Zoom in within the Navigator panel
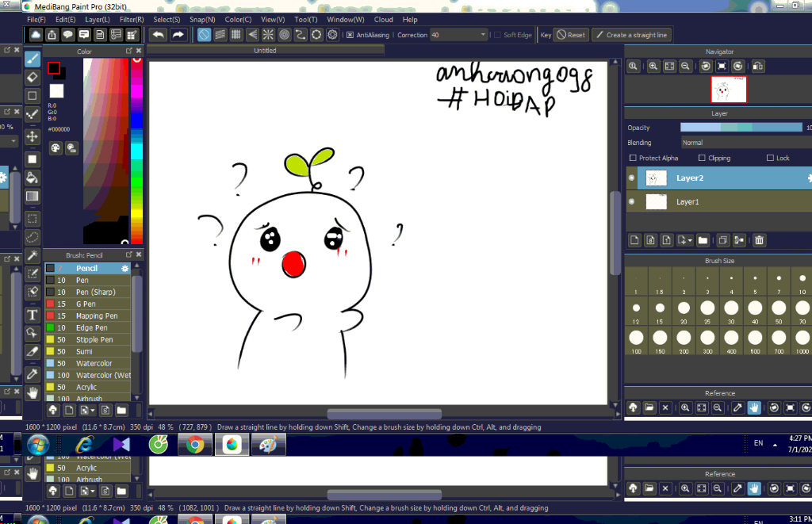Image resolution: width=812 pixels, height=524 pixels. [653, 67]
